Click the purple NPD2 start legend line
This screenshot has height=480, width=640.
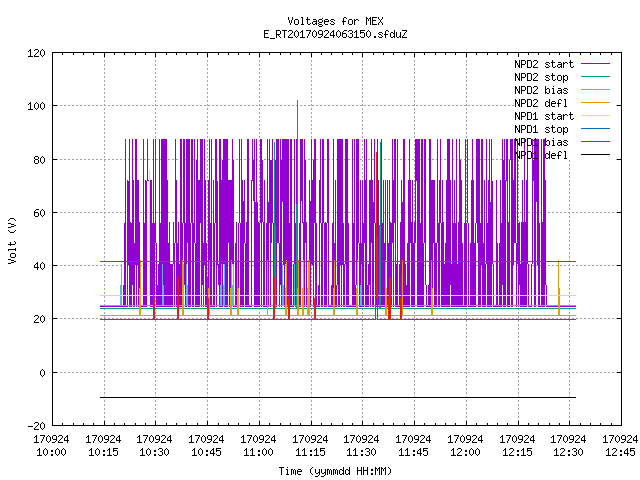[596, 64]
